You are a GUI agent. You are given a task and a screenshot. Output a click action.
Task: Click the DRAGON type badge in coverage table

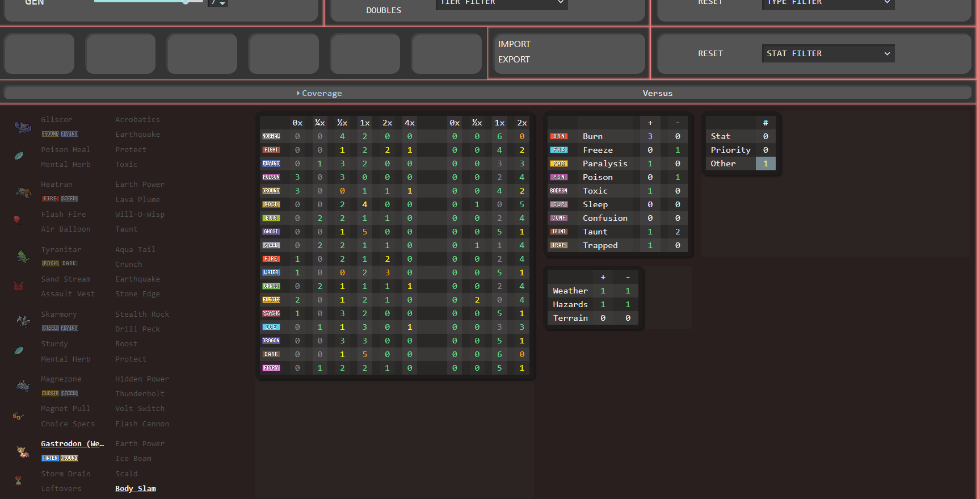pyautogui.click(x=271, y=341)
